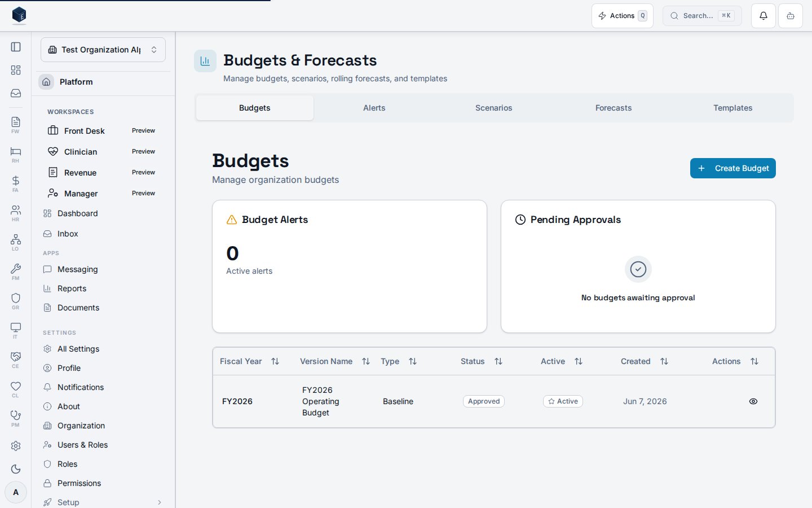
Task: Open notifications bell icon
Action: [764, 16]
